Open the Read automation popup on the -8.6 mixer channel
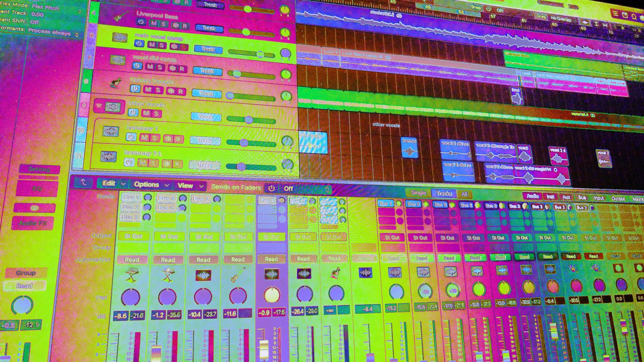This screenshot has width=644, height=362. point(132,260)
